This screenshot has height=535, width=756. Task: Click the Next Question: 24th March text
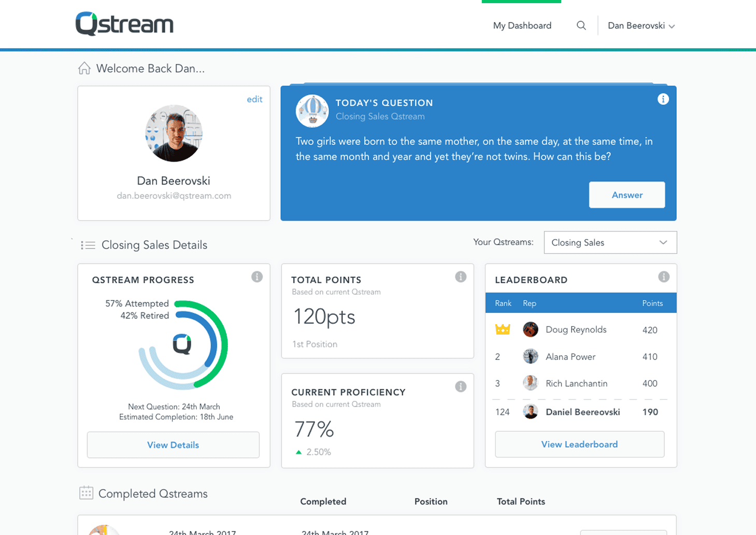pos(174,407)
